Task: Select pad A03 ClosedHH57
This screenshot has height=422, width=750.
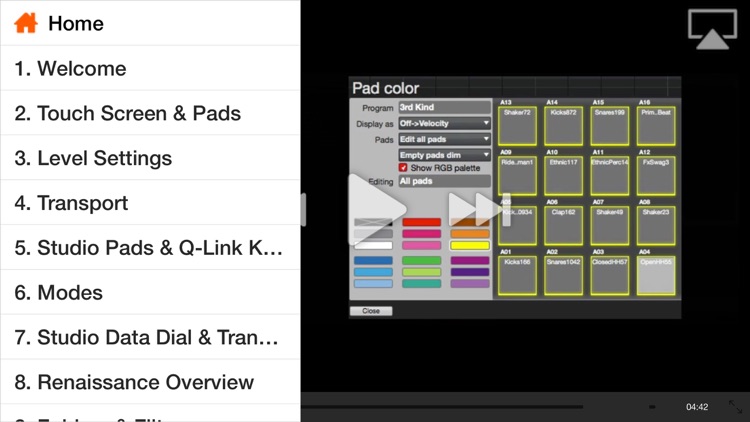Action: (x=609, y=275)
